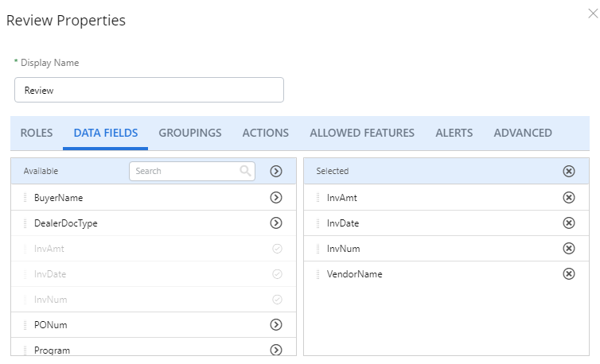
Task: Click greyed-out InvAmt in Available list
Action: (x=49, y=249)
